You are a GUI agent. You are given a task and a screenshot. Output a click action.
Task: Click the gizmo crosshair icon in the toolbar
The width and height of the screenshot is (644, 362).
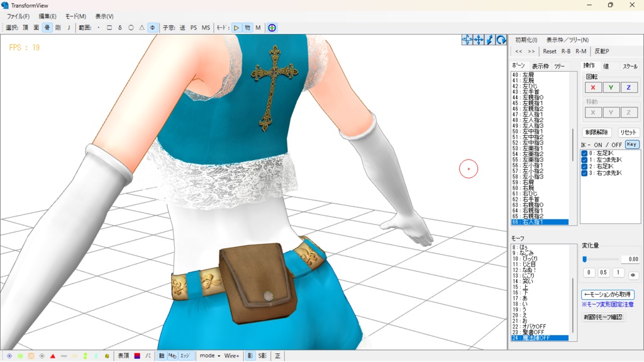(272, 28)
